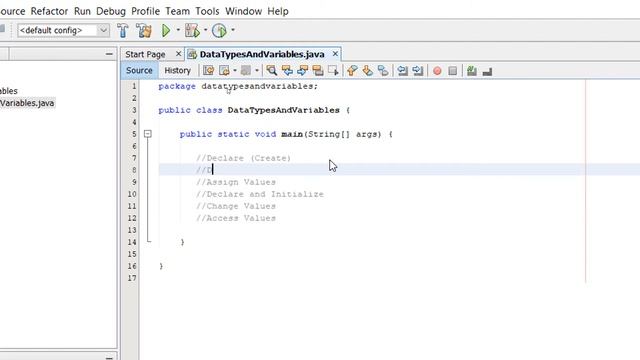Click the Find Previous Occurrence icon
The width and height of the screenshot is (640, 360).
pos(287,71)
